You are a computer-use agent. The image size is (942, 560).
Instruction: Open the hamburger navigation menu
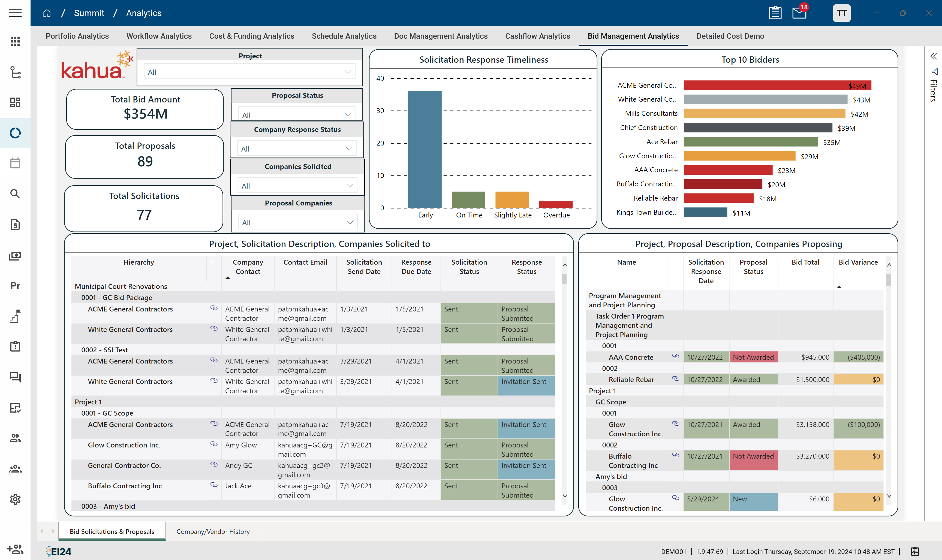[x=15, y=13]
